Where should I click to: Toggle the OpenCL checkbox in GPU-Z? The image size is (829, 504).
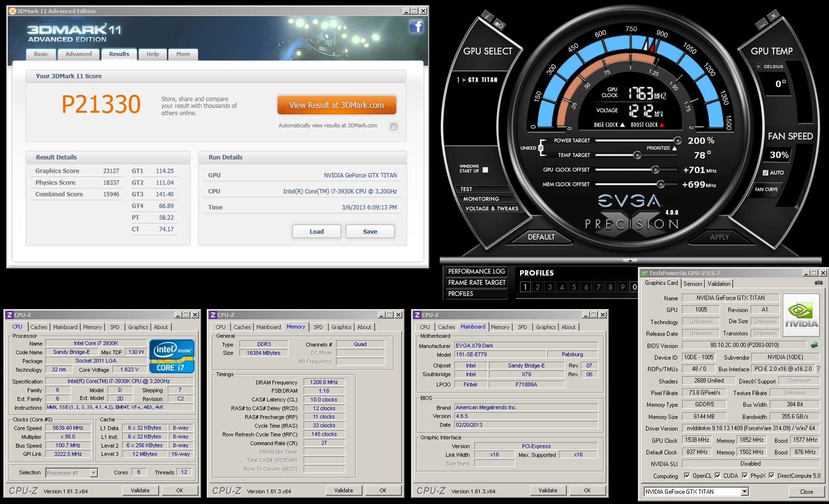(x=686, y=476)
